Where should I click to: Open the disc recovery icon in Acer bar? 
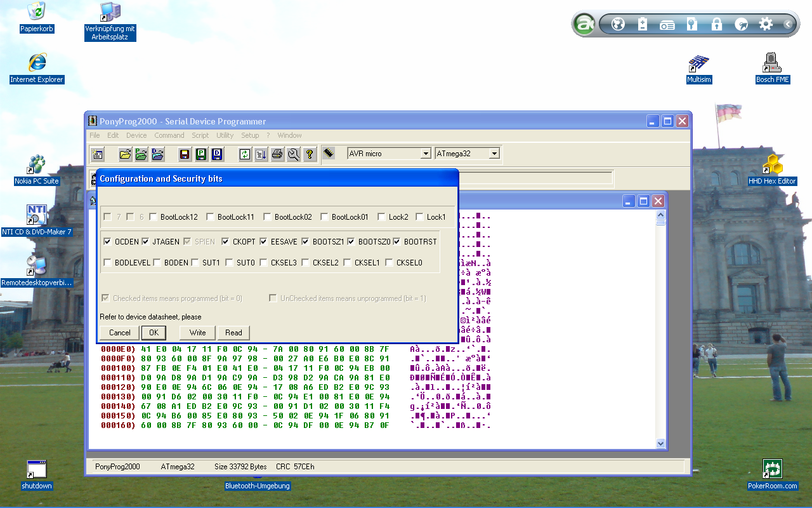coord(741,24)
